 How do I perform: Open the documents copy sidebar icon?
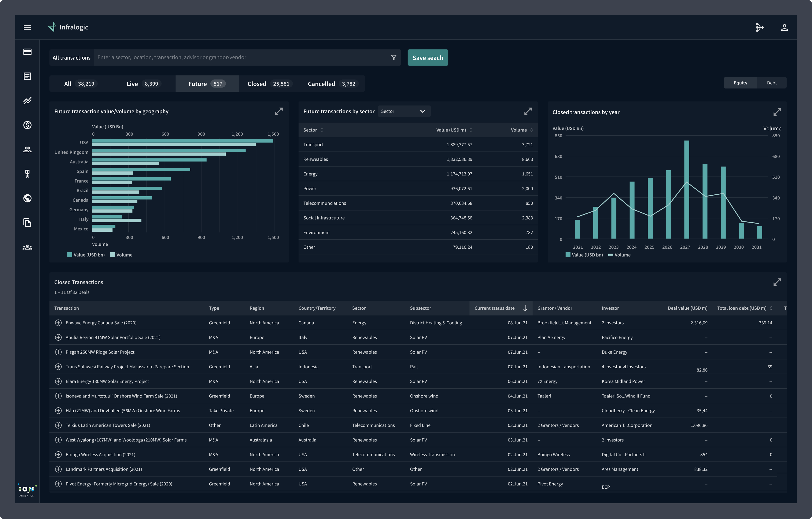pyautogui.click(x=27, y=223)
